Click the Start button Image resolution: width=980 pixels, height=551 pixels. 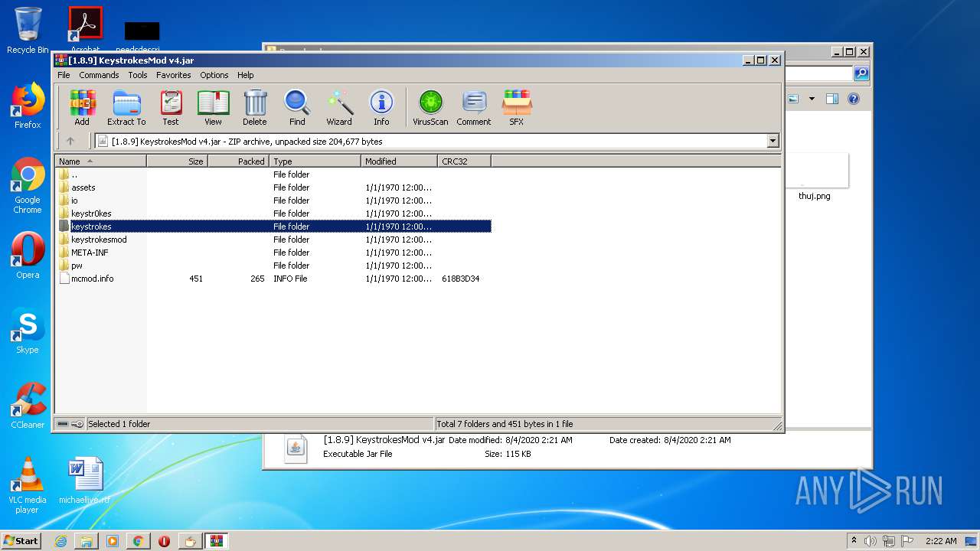click(21, 540)
